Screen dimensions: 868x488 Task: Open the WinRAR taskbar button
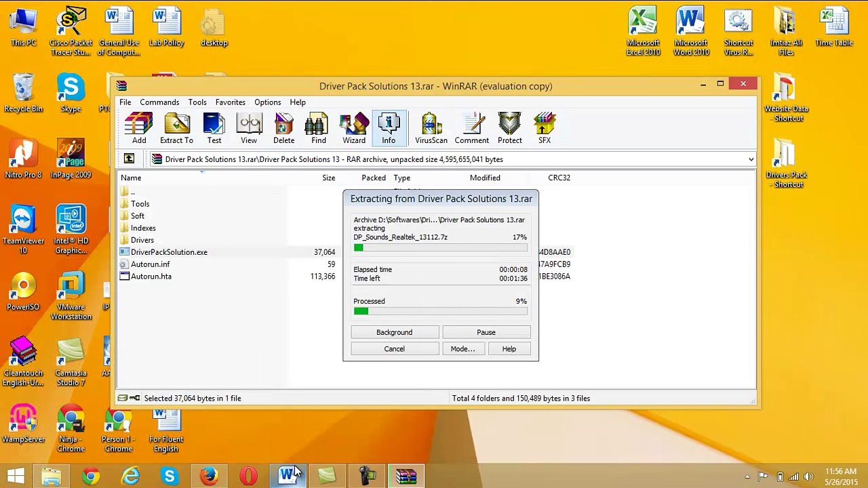(406, 476)
